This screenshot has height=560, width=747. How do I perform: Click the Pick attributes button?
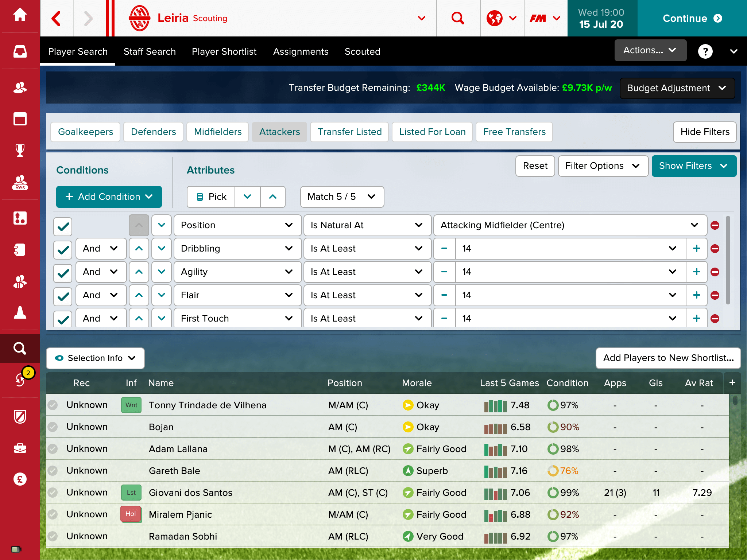click(x=211, y=197)
